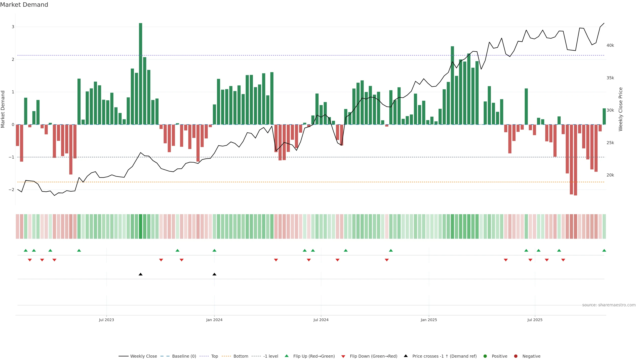Click black price-cross marker at Jan 2024

[x=214, y=274]
